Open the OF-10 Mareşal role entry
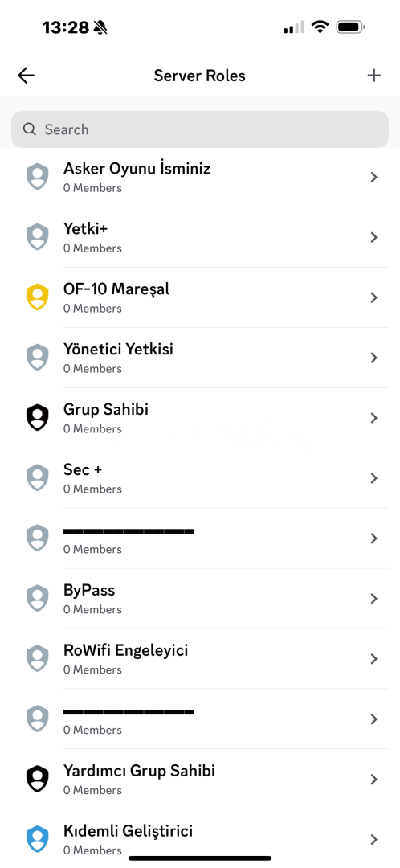Screen dimensions: 400x868 [x=200, y=297]
